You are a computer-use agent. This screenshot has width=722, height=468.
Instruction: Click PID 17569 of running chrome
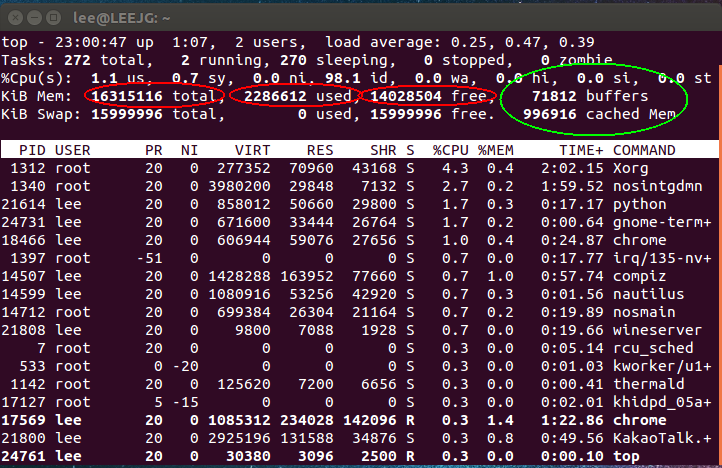pos(23,420)
